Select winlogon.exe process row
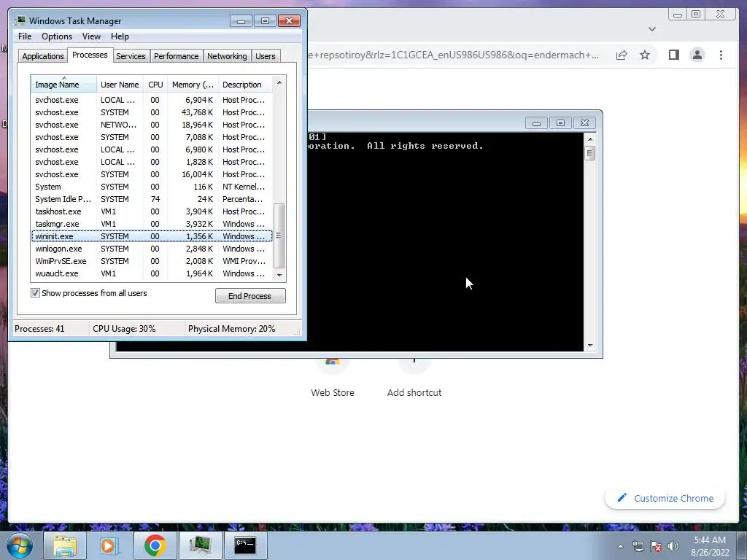Screen dimensions: 747x560 pyautogui.click(x=152, y=249)
